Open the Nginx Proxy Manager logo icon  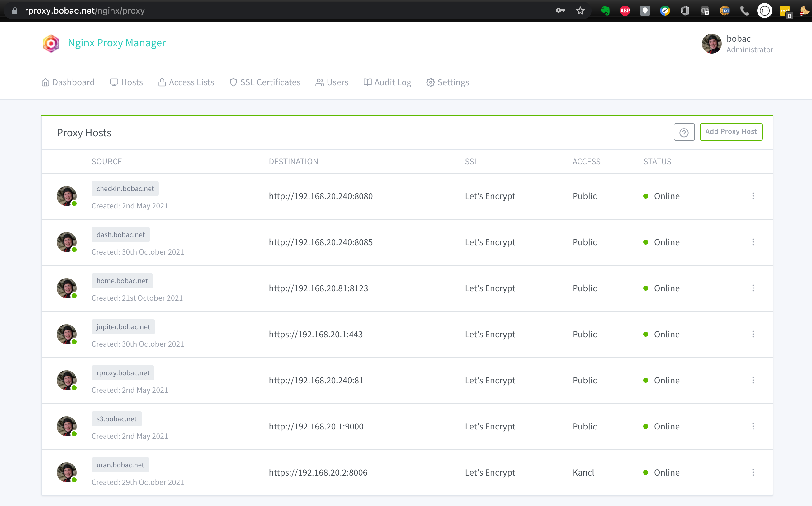tap(50, 43)
